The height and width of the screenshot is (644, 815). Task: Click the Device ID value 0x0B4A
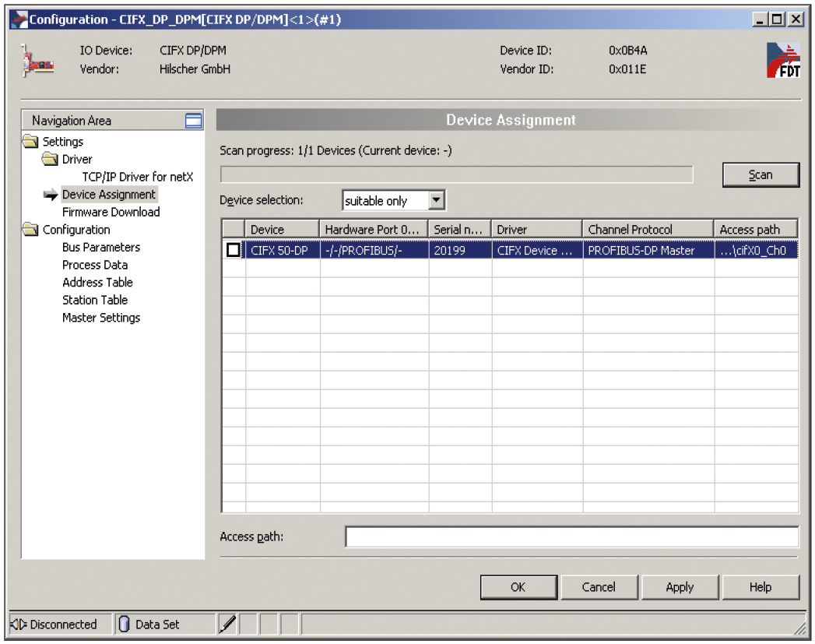tap(628, 51)
